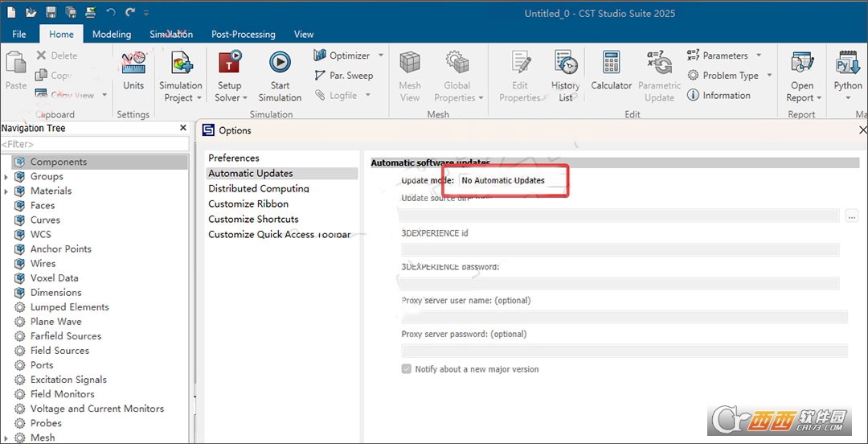Select Automatic Updates in Options list
The width and height of the screenshot is (868, 444).
pyautogui.click(x=282, y=174)
